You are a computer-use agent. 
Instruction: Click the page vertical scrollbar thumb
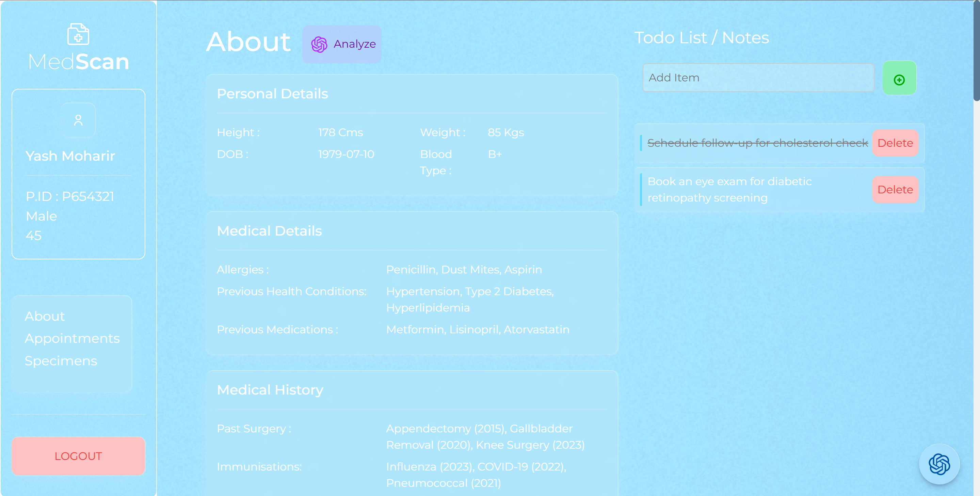(x=976, y=49)
